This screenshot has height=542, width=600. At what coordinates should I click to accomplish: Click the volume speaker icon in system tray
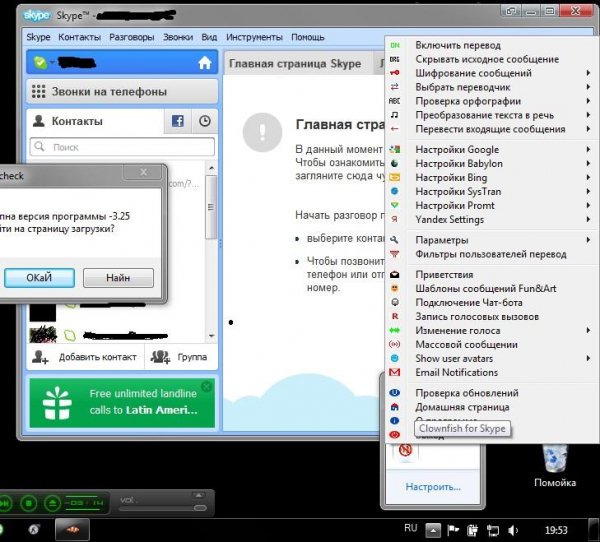(513, 530)
